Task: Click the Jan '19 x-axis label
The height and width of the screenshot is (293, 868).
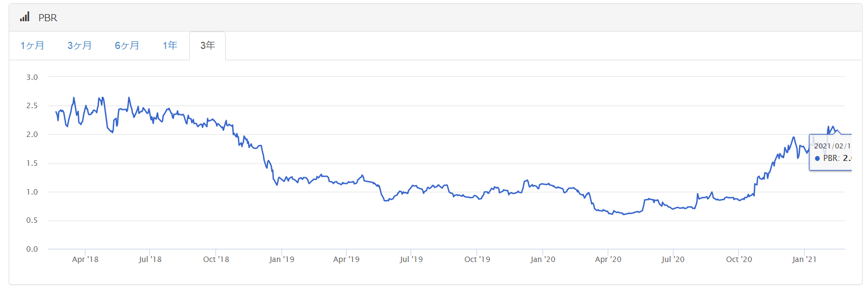Action: click(x=282, y=259)
